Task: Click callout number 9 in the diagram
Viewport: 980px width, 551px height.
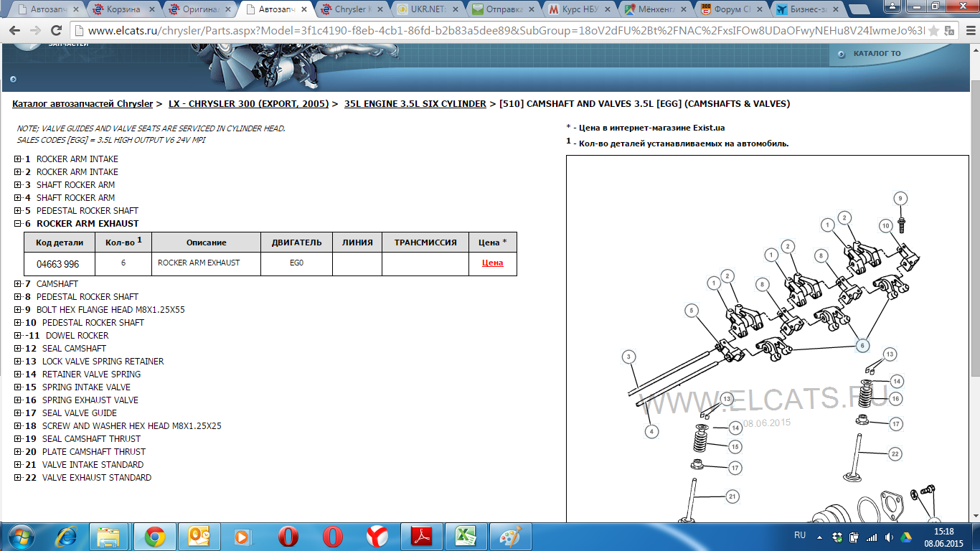Action: (900, 199)
